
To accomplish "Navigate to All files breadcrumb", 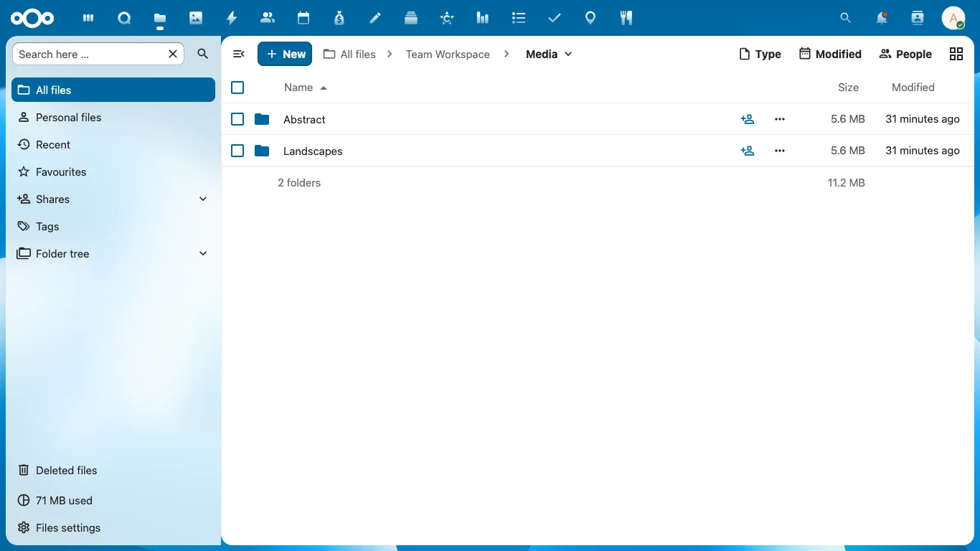I will [x=349, y=54].
